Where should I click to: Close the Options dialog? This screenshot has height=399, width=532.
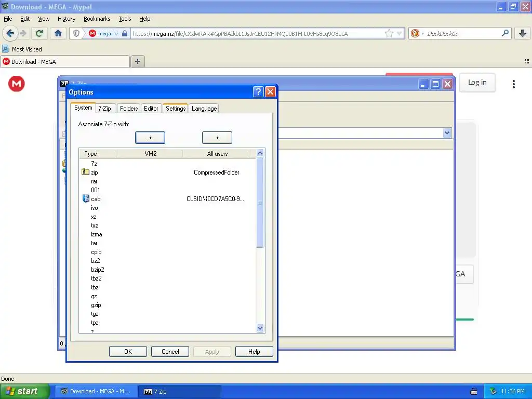point(270,92)
